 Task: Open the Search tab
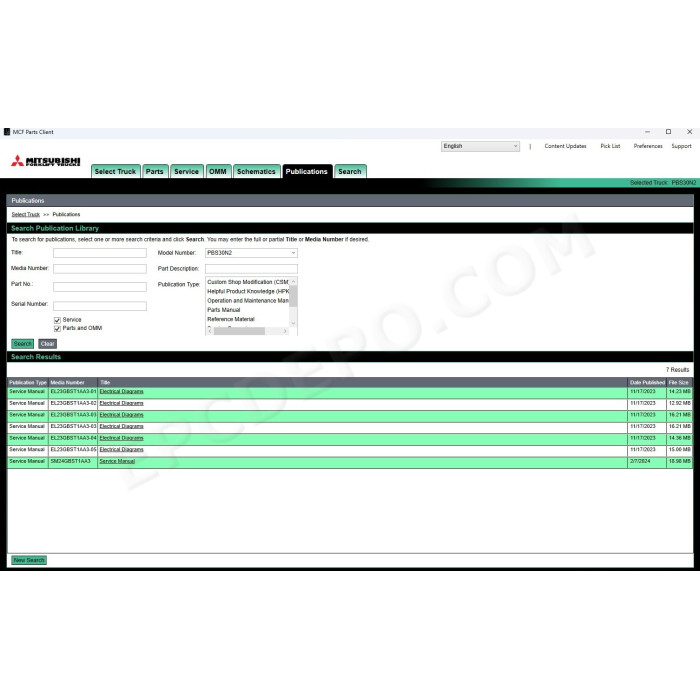pyautogui.click(x=350, y=171)
